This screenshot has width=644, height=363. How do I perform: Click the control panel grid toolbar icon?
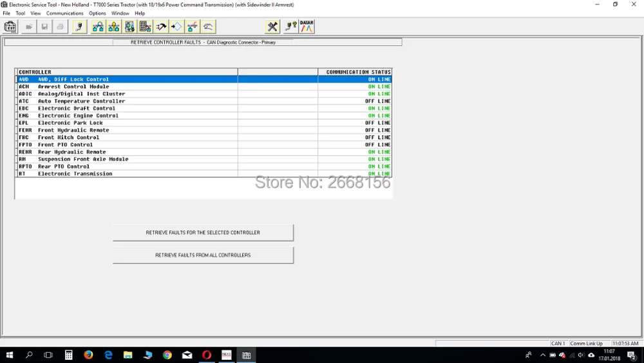pos(145,27)
